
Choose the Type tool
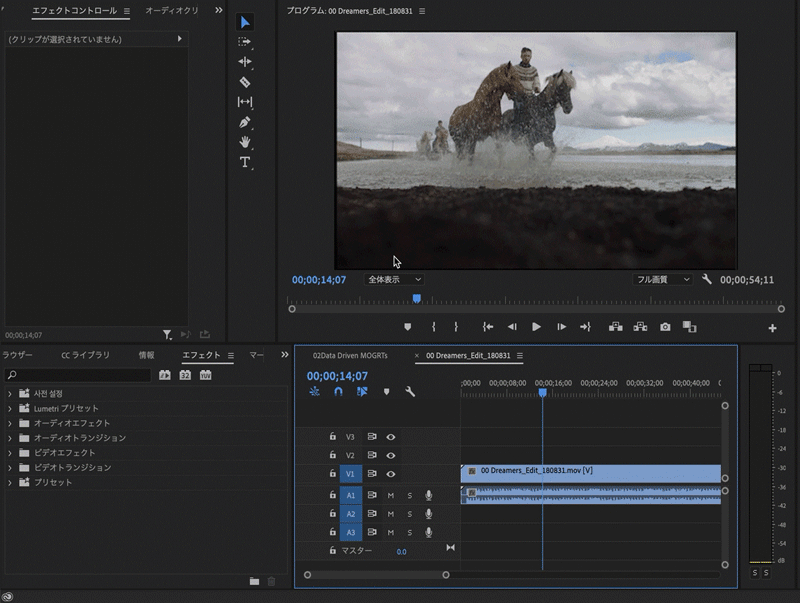click(245, 162)
